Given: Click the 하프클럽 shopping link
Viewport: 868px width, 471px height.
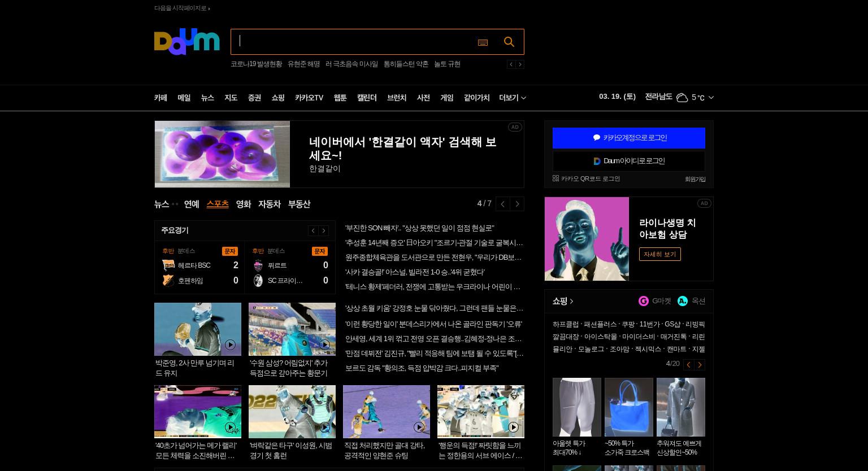Looking at the screenshot, I should [x=566, y=325].
